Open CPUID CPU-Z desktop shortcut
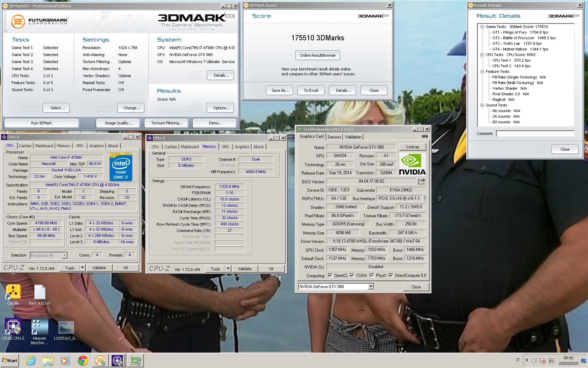 (x=13, y=329)
